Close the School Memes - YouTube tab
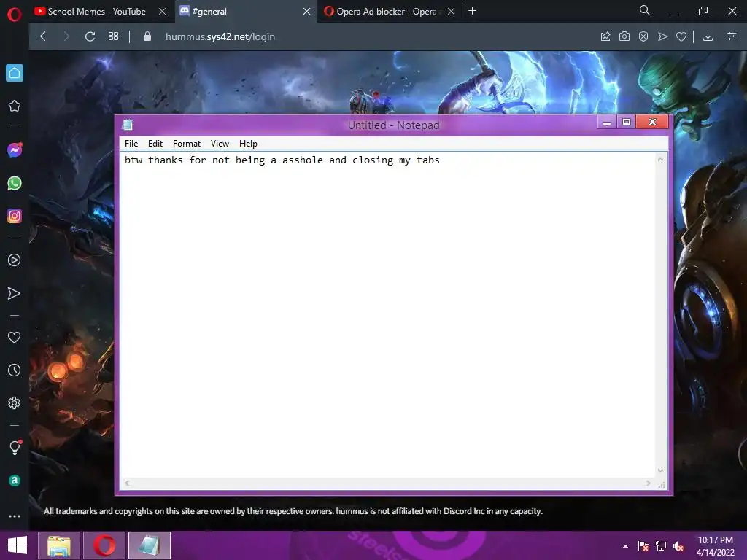747x560 pixels. 162,12
